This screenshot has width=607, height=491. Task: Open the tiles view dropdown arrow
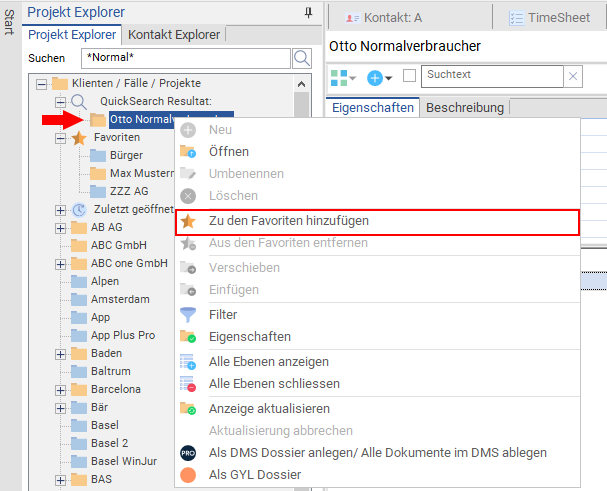(x=353, y=78)
